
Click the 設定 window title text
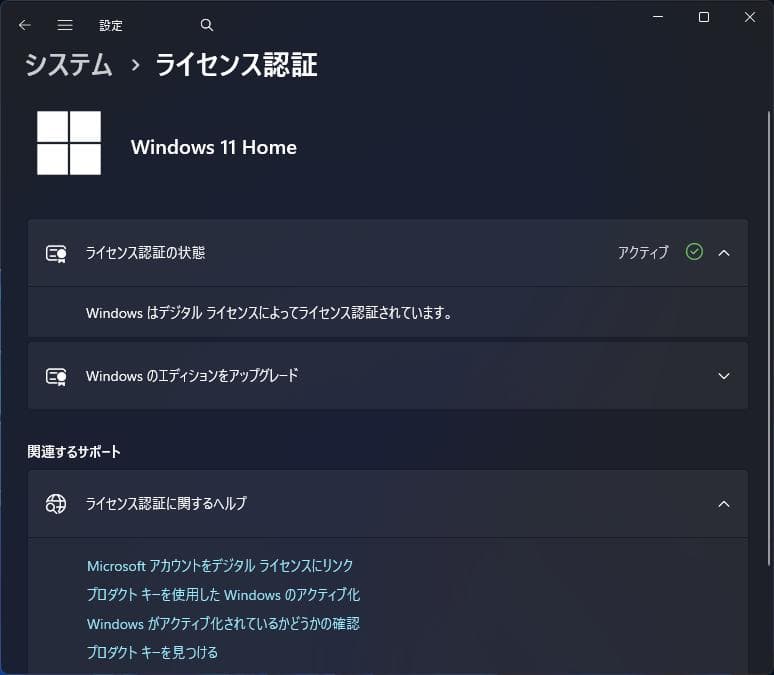pos(111,25)
